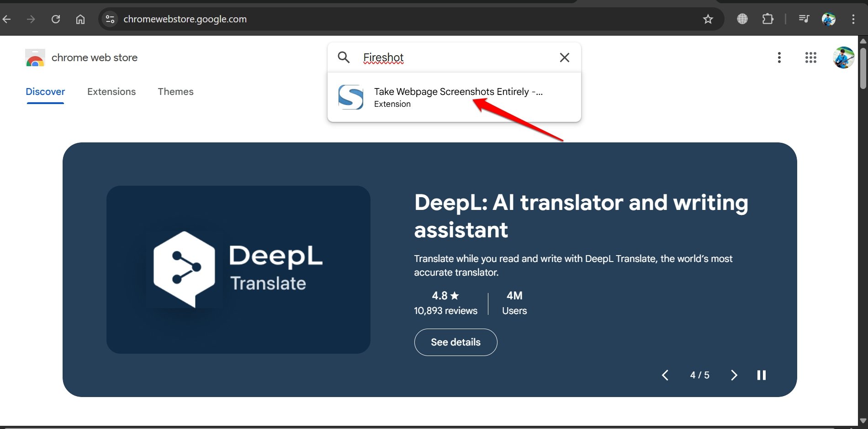Clear the Fireshot search text
This screenshot has width=868, height=429.
click(x=565, y=58)
